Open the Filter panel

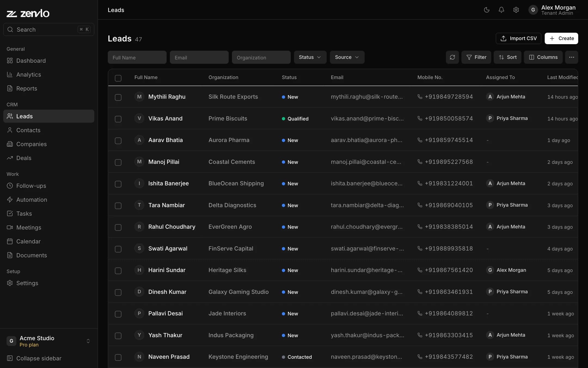pos(476,57)
